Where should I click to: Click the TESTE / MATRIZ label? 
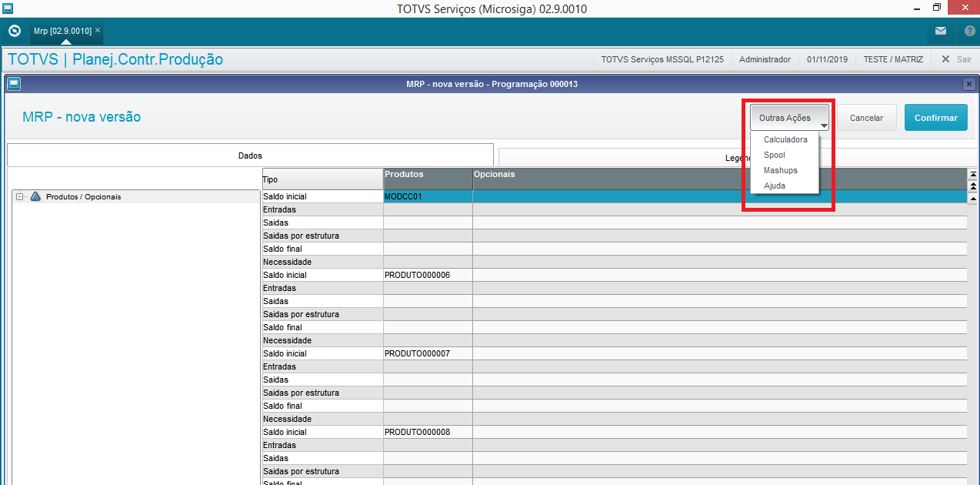pos(892,59)
